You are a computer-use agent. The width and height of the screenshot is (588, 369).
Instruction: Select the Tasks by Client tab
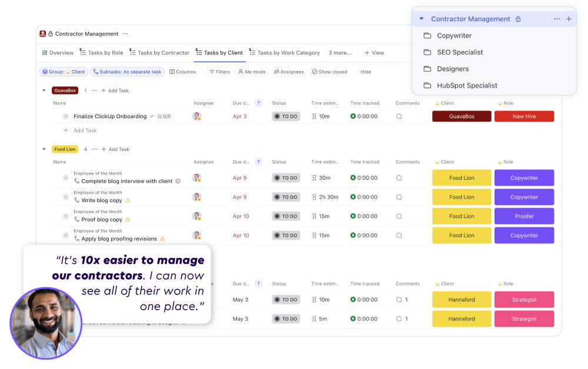coord(219,53)
